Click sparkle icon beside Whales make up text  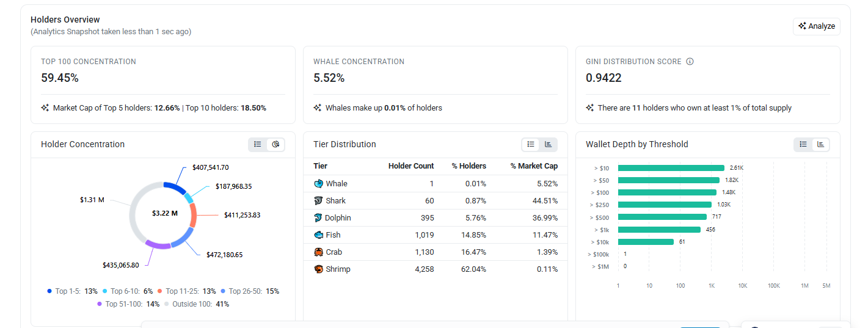coord(318,108)
